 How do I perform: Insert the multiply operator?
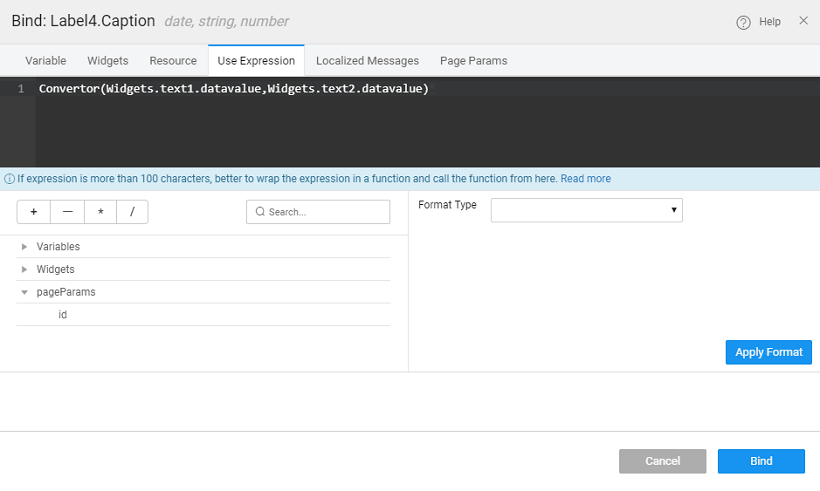[100, 212]
